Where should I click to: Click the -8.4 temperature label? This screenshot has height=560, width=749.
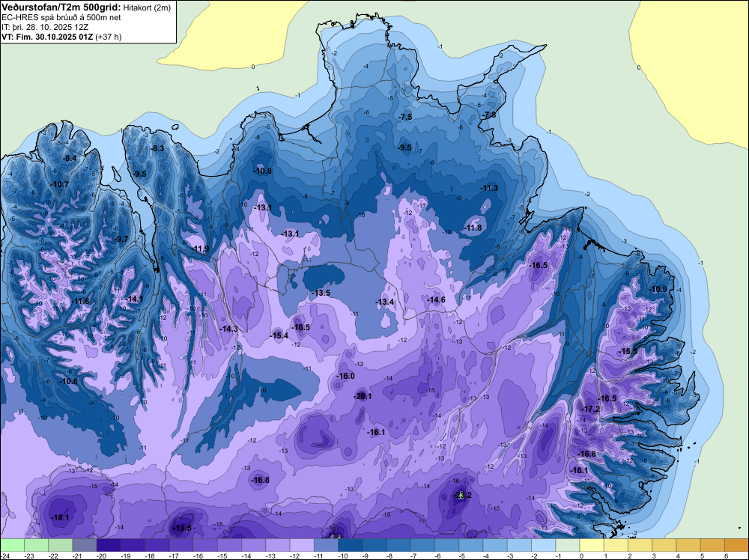pyautogui.click(x=70, y=158)
